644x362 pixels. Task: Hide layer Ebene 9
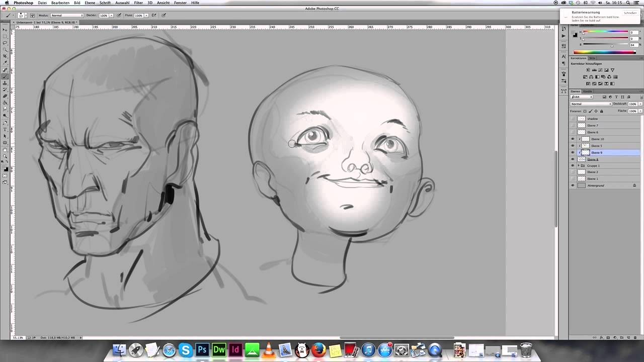point(573,152)
